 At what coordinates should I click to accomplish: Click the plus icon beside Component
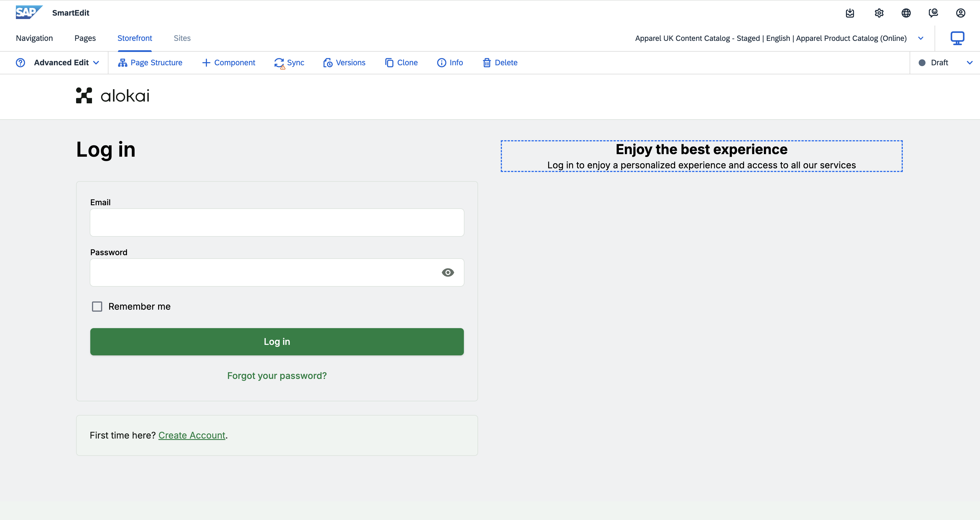[206, 63]
